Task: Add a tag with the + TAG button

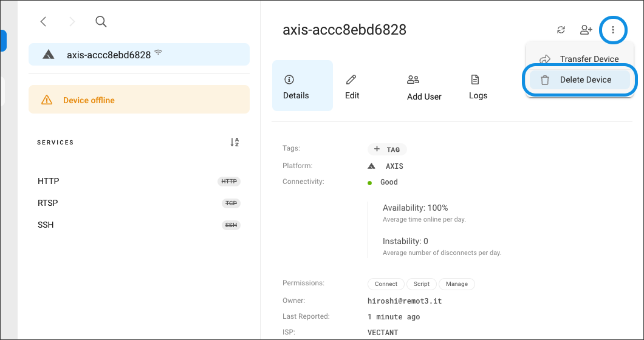Action: 387,149
